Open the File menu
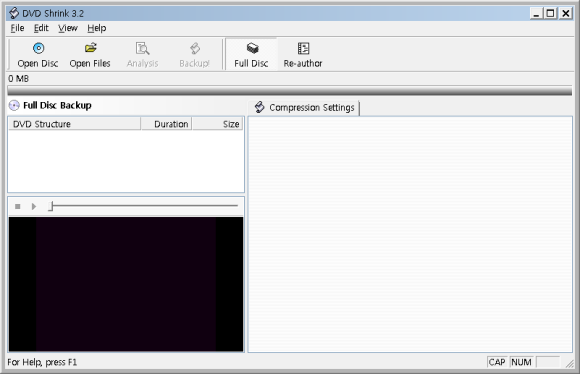Viewport: 580px width, 374px height. coord(17,28)
